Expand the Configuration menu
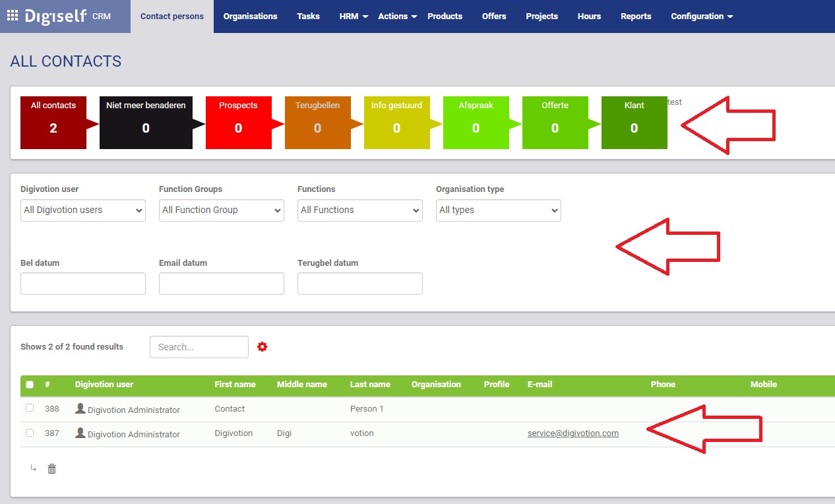 pos(702,16)
